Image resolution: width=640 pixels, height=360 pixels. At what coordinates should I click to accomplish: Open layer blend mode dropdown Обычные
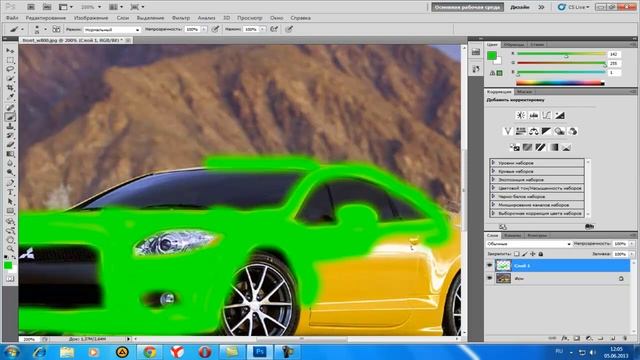[x=529, y=244]
